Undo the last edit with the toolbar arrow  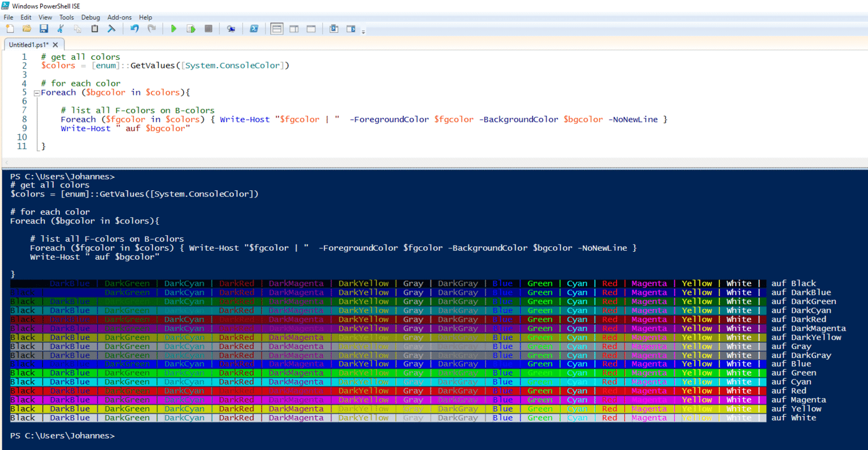pyautogui.click(x=134, y=29)
